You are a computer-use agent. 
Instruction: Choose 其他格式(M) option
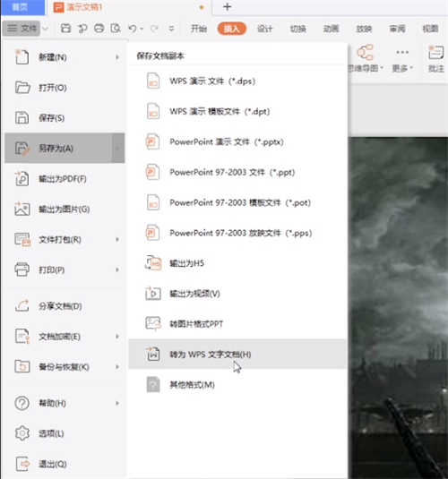[x=237, y=385]
